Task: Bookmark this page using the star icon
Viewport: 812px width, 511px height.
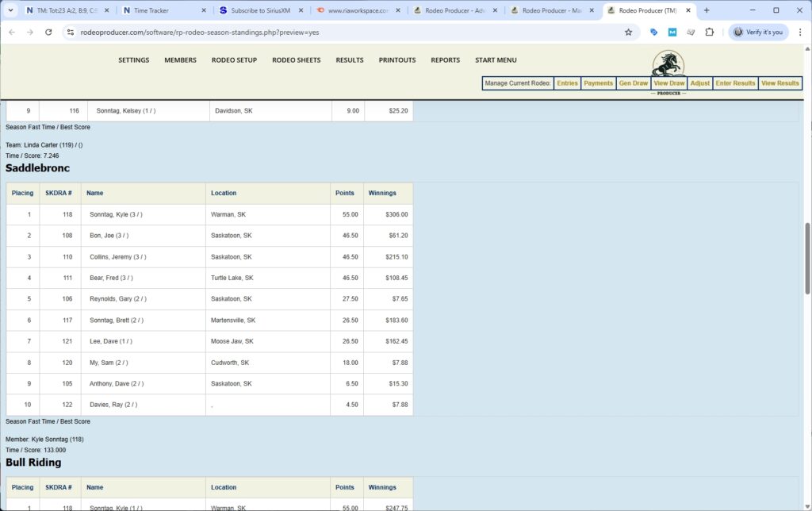Action: (628, 32)
